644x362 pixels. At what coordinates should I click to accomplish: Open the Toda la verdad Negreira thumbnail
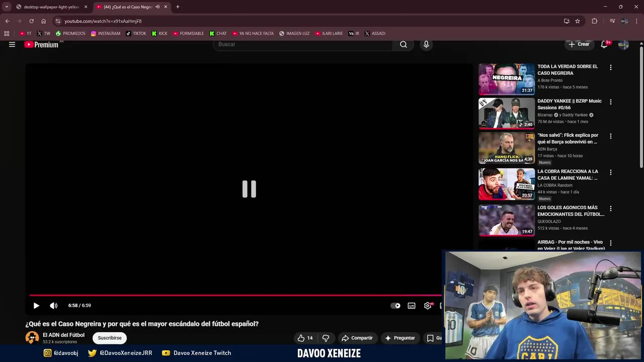pos(507,79)
